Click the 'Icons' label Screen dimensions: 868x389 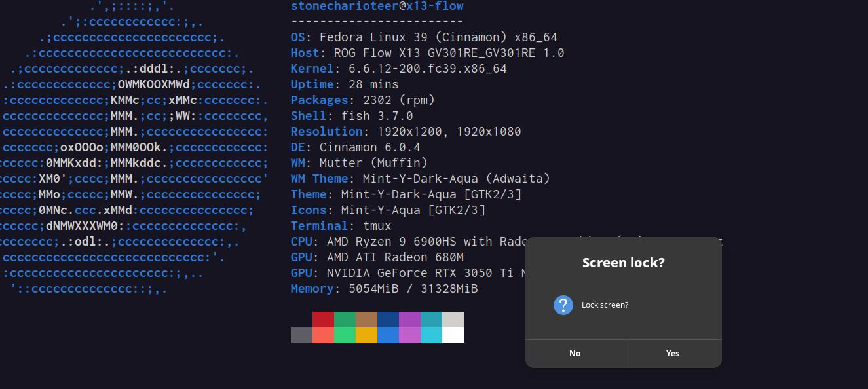pos(309,210)
